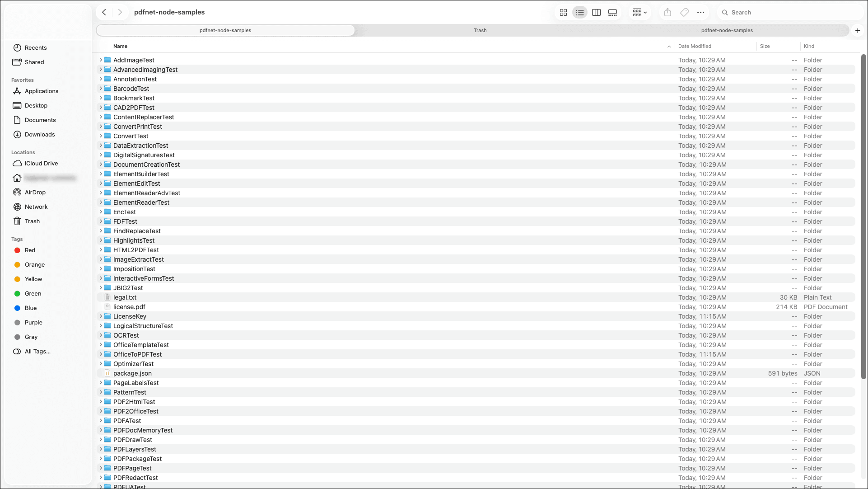Open the group-by dropdown
Image resolution: width=868 pixels, height=489 pixels.
640,13
